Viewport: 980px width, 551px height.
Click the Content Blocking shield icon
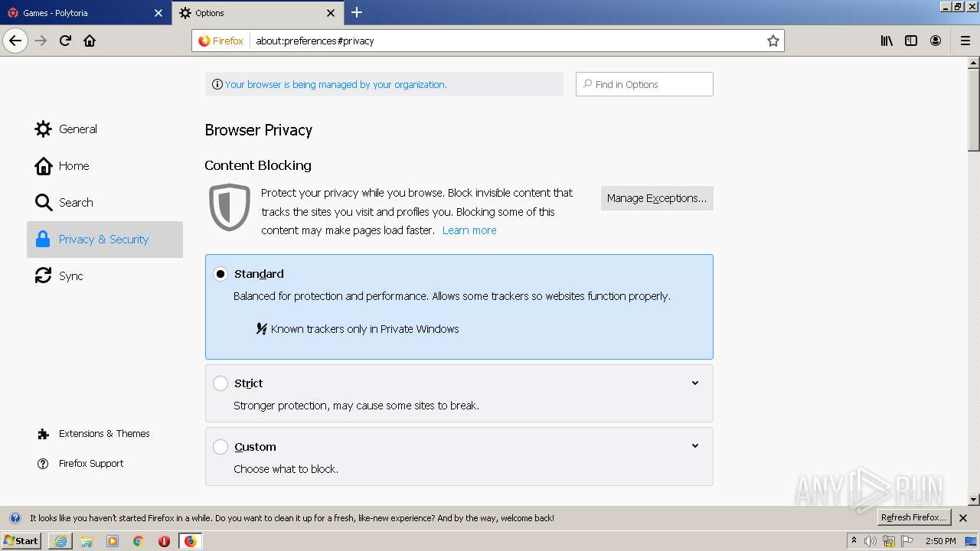click(230, 207)
